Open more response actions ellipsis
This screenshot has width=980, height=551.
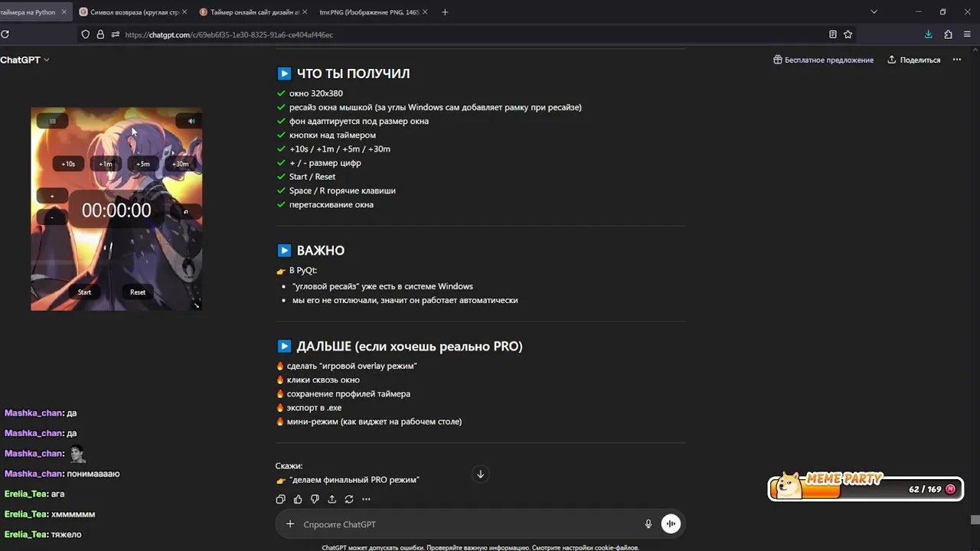pyautogui.click(x=366, y=499)
